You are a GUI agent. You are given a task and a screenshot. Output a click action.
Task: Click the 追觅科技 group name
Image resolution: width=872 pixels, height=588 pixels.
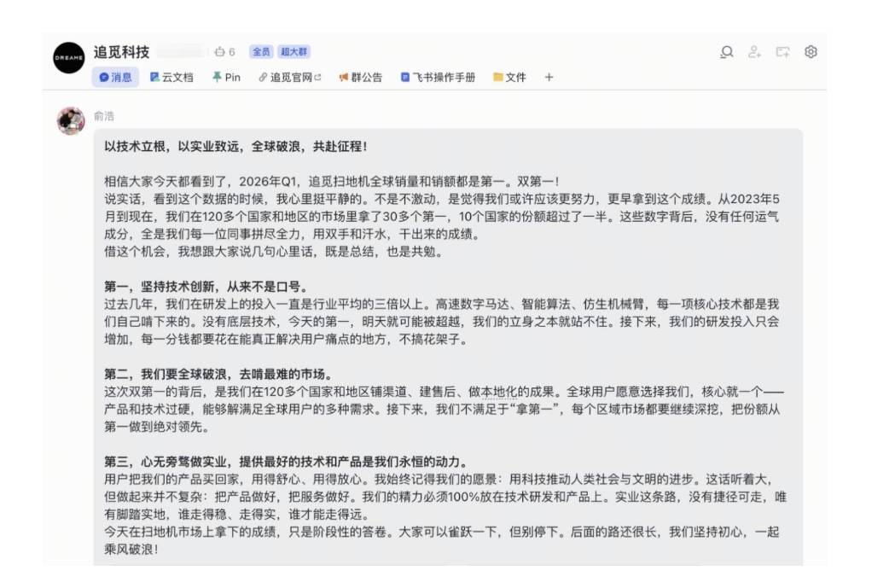coord(122,52)
